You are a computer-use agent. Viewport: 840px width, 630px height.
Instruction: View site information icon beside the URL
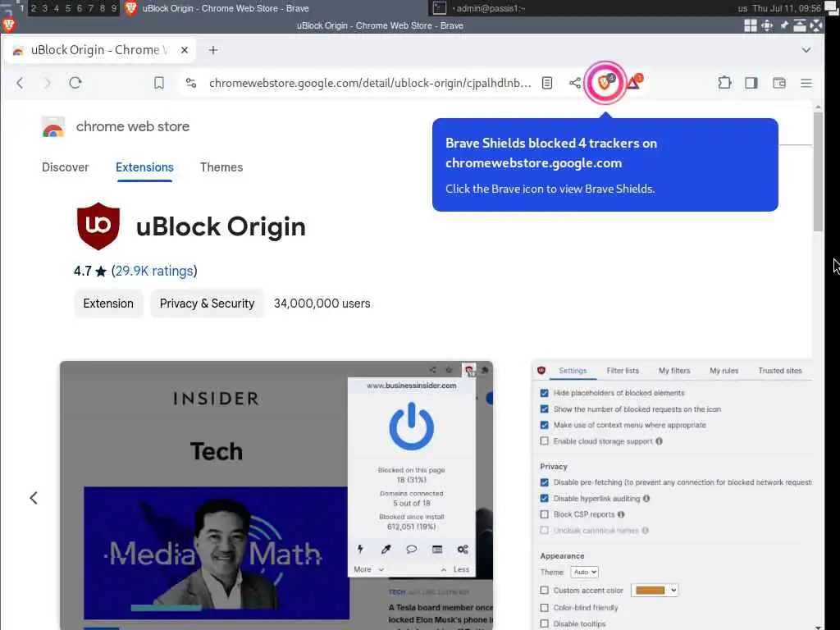190,83
